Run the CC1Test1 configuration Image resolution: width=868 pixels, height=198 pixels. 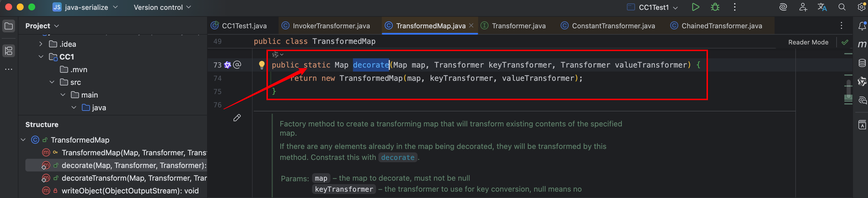[695, 7]
